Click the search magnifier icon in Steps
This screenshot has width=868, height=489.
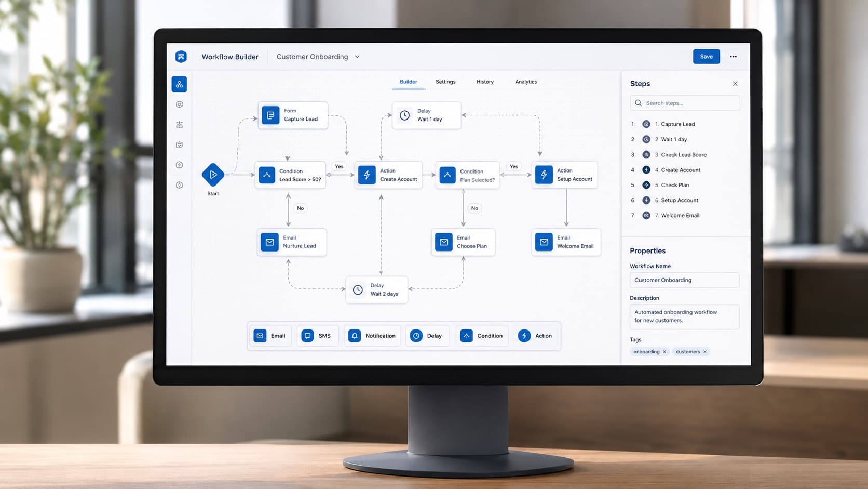coord(638,103)
